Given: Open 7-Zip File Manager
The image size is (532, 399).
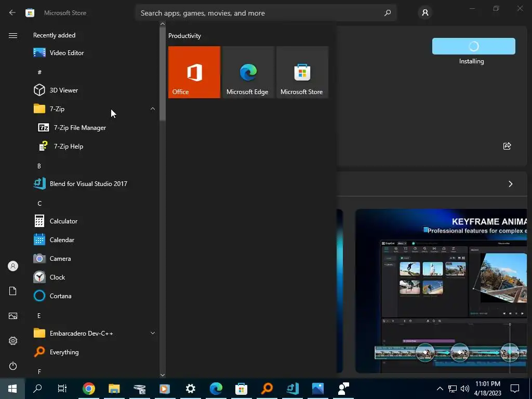Looking at the screenshot, I should point(95,128).
